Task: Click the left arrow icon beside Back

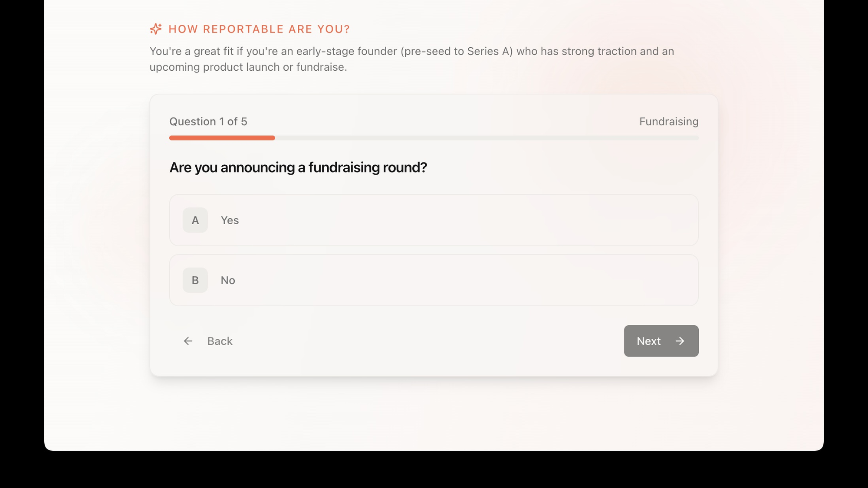Action: 188,341
